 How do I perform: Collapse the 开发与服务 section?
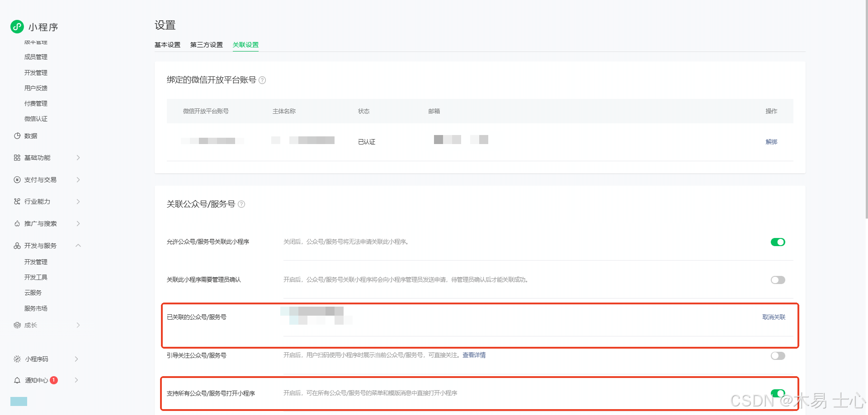click(x=78, y=246)
